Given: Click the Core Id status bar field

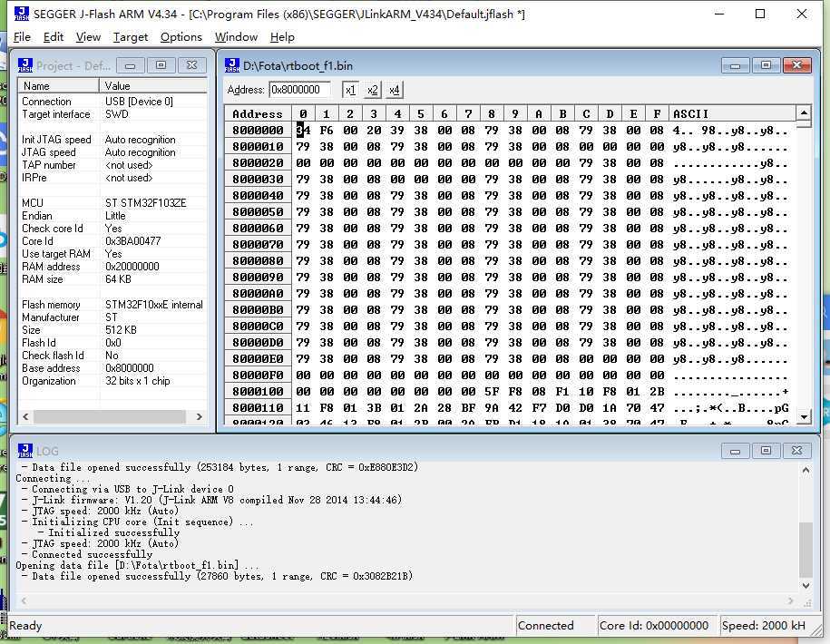Looking at the screenshot, I should pos(657,626).
